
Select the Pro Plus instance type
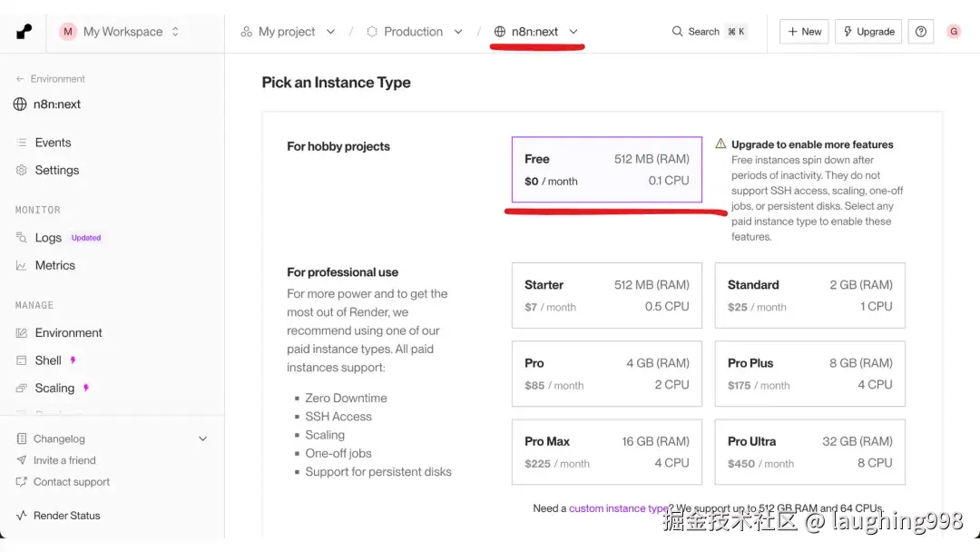[x=810, y=374]
